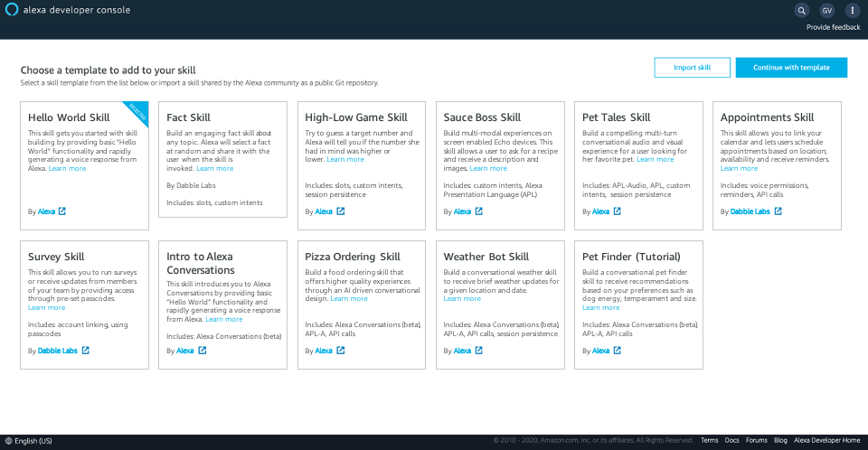Open Learn more in Weather Bot Skill
Image resolution: width=868 pixels, height=450 pixels.
pos(462,299)
